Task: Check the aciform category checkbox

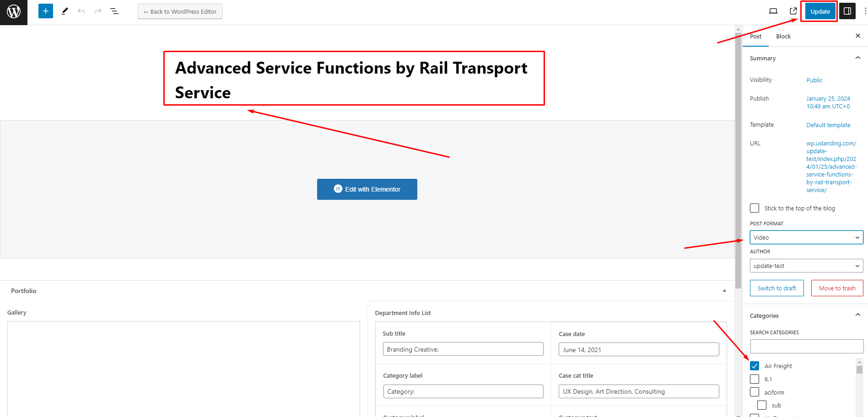Action: click(x=755, y=392)
